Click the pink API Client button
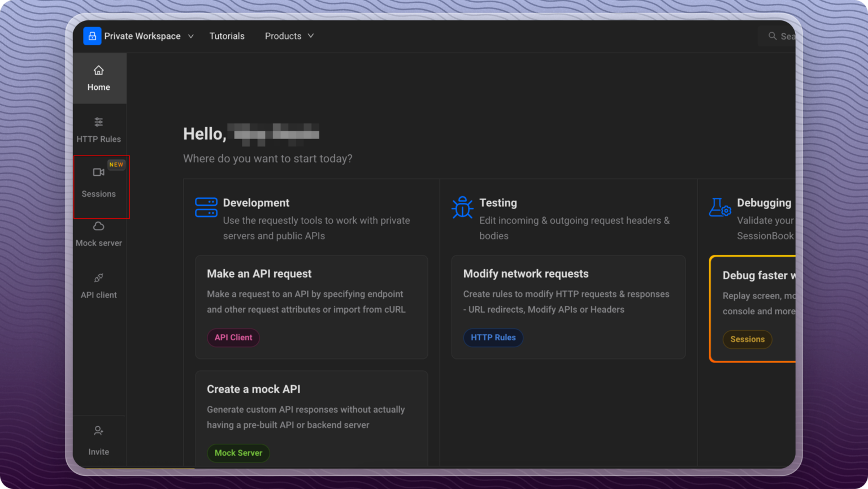The height and width of the screenshot is (489, 868). pyautogui.click(x=233, y=337)
